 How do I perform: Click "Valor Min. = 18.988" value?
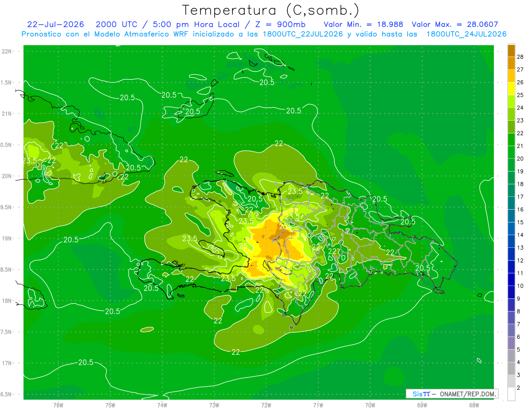(x=363, y=24)
